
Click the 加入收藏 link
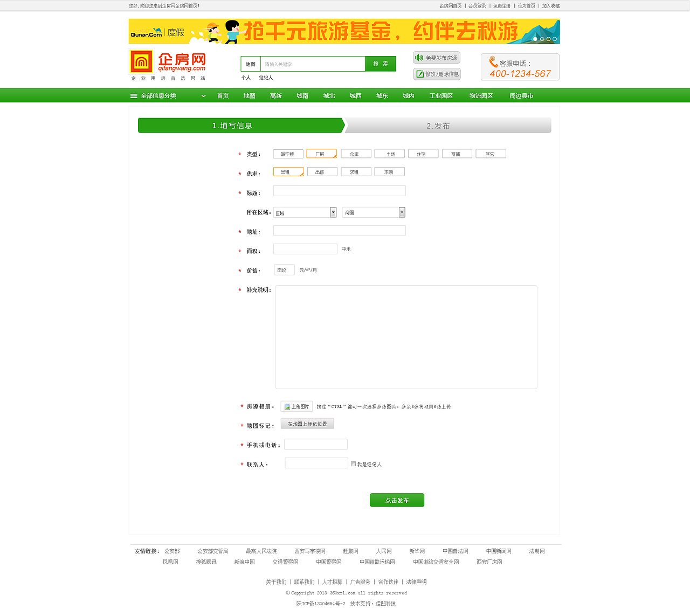coord(551,6)
